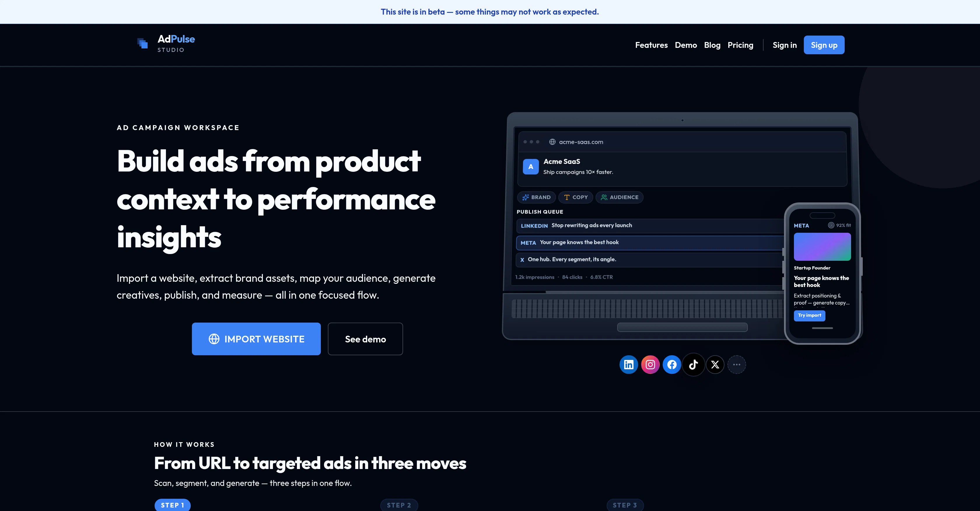Click the globe icon in Import Website button

point(214,339)
